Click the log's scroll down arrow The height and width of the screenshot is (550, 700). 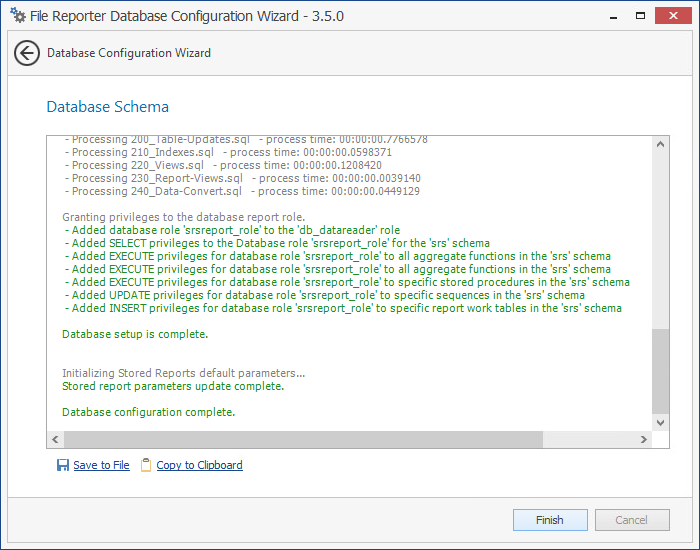661,423
